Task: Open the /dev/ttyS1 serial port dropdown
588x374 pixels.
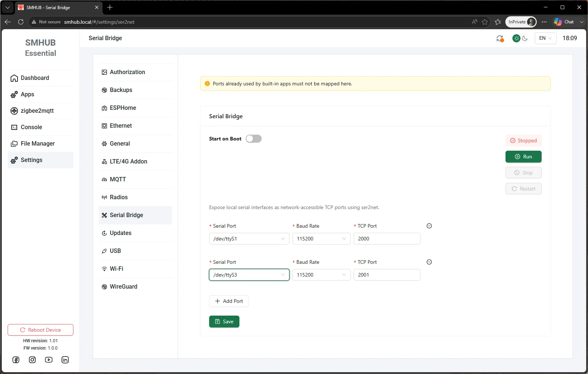Action: 249,239
